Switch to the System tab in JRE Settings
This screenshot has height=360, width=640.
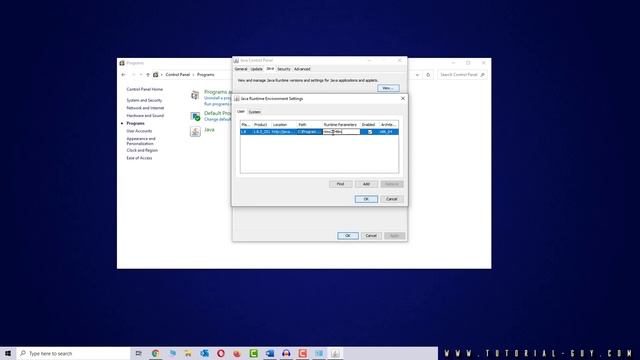[255, 111]
